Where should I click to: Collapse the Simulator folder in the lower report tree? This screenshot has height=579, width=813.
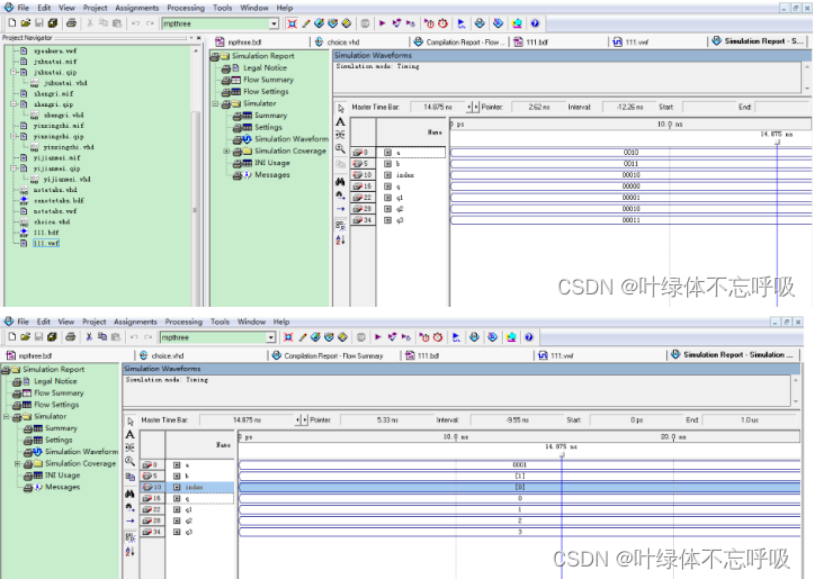click(x=5, y=416)
